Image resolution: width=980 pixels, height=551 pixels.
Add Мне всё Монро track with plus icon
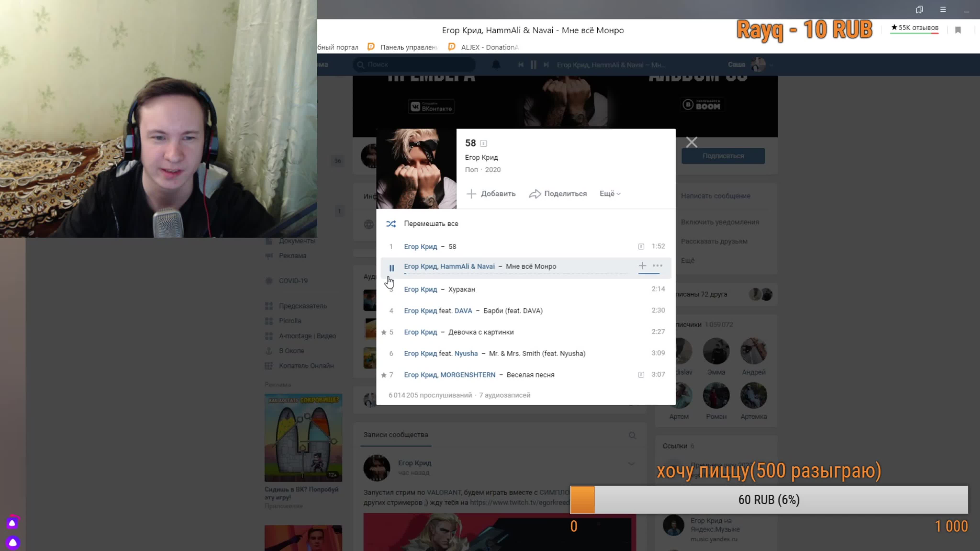[642, 266]
